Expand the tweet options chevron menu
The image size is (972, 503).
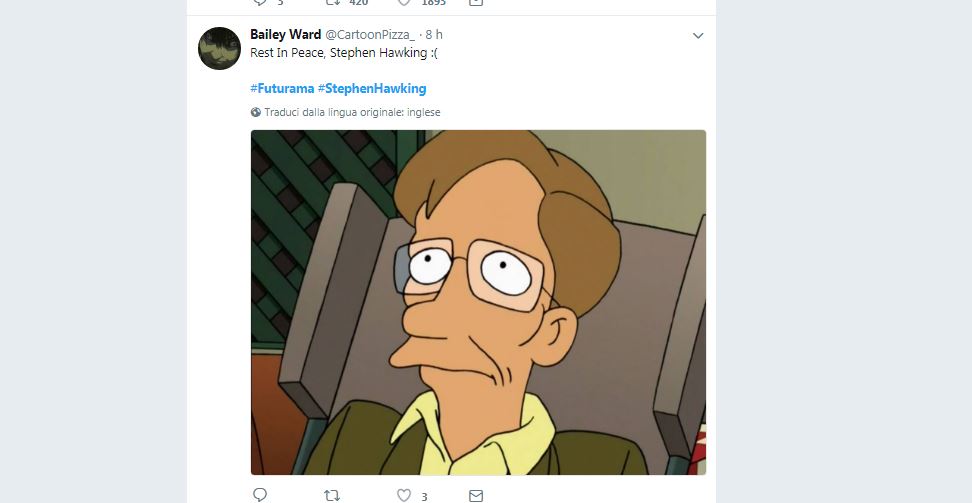tap(698, 36)
